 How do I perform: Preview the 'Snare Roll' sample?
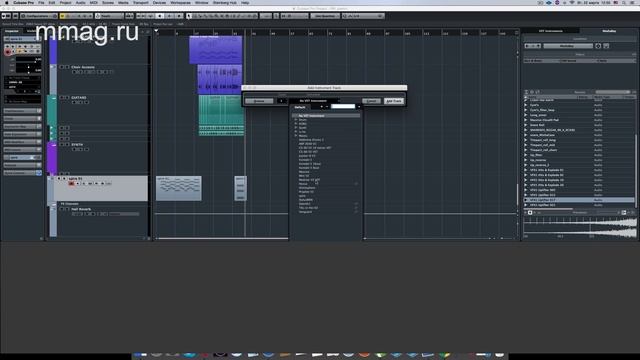pyautogui.click(x=526, y=125)
